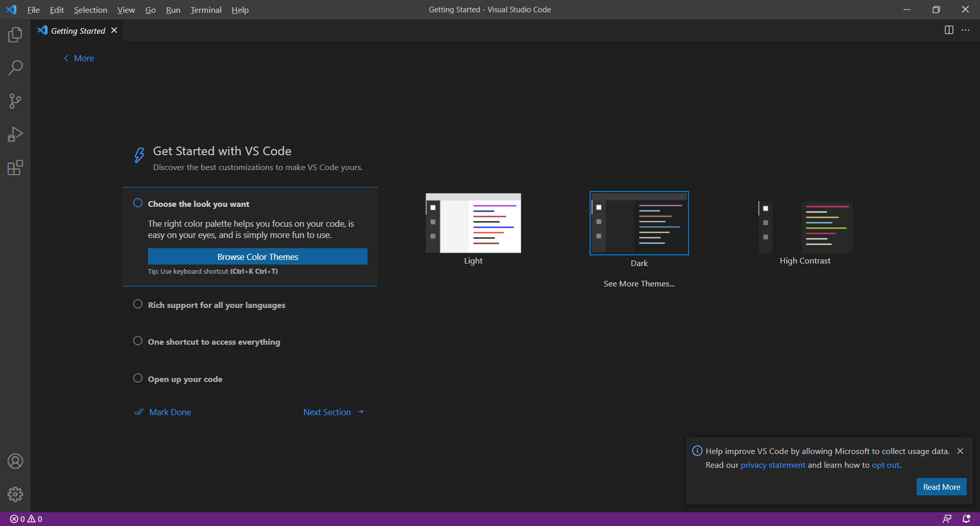The height and width of the screenshot is (526, 980).
Task: Select the 'One shortcut to access everything' circle
Action: [138, 341]
